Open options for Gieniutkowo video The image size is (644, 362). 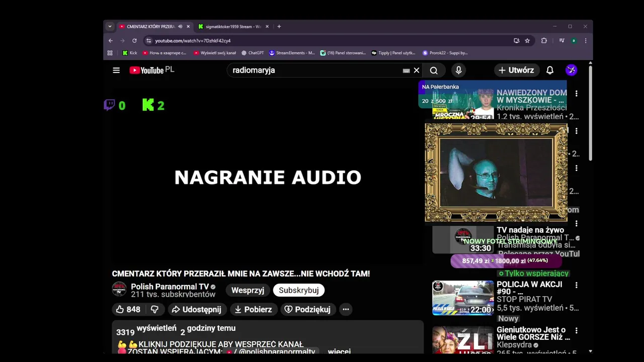pyautogui.click(x=577, y=331)
